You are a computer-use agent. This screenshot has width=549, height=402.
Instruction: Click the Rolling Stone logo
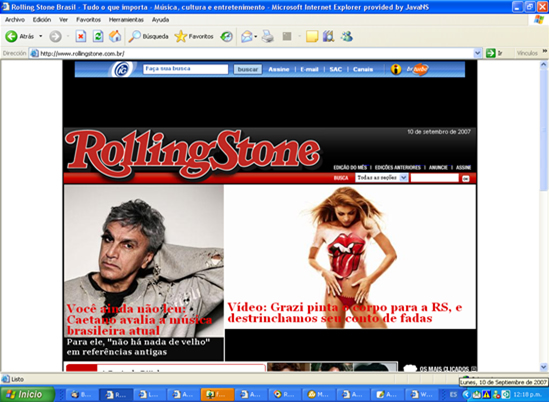[193, 154]
